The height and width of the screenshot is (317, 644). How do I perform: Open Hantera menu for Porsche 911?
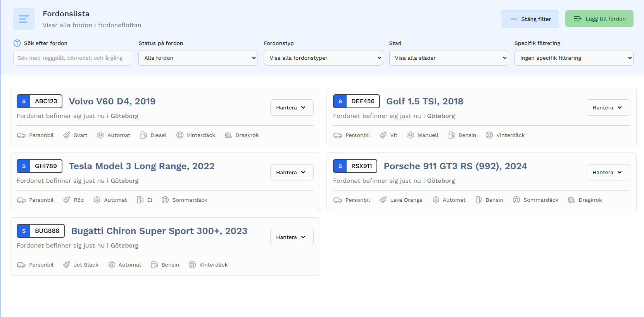[608, 172]
